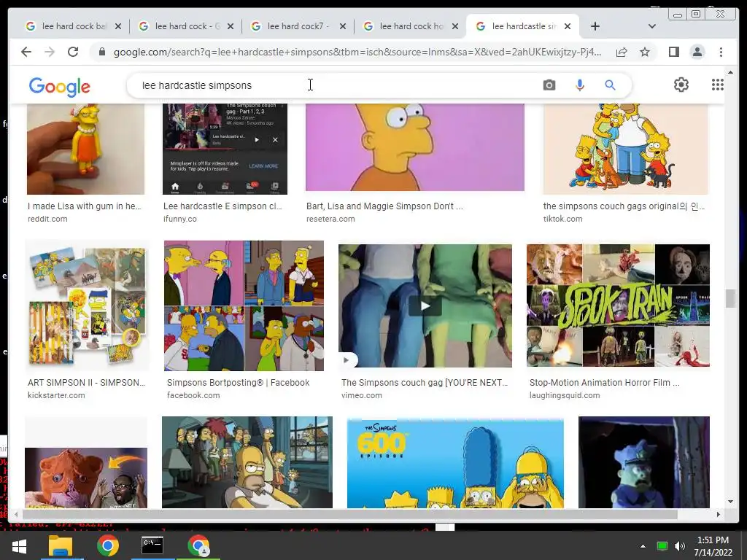Open Chrome three-dot menu
747x560 pixels.
721,52
